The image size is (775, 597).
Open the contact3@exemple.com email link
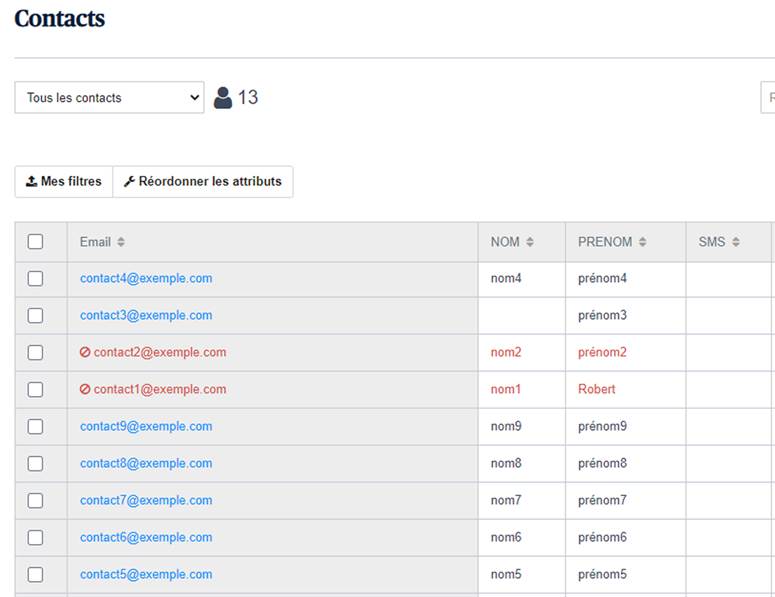[x=146, y=315]
